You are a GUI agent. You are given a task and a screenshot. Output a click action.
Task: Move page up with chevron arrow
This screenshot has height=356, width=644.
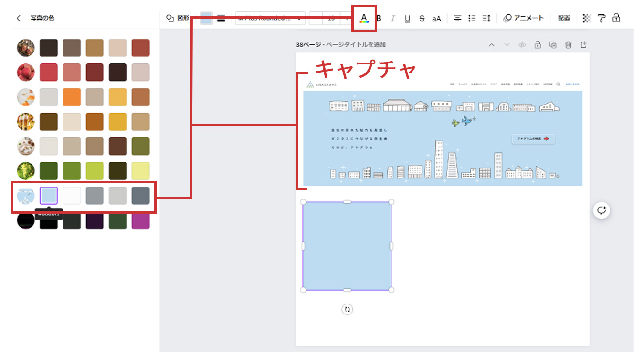pos(492,45)
